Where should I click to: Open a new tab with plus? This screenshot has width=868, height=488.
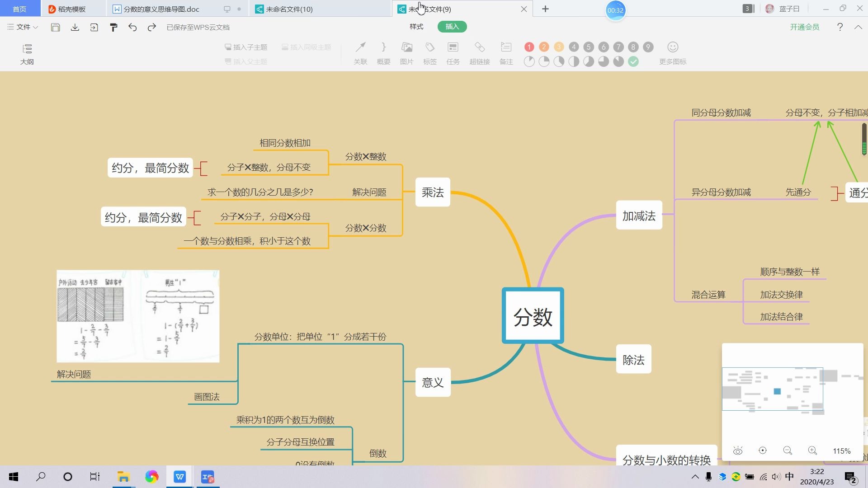tap(545, 9)
